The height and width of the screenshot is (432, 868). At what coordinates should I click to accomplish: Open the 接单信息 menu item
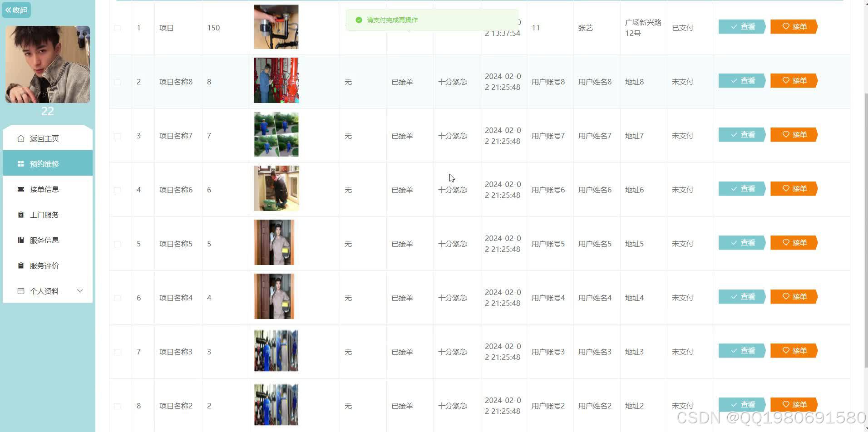pos(48,189)
